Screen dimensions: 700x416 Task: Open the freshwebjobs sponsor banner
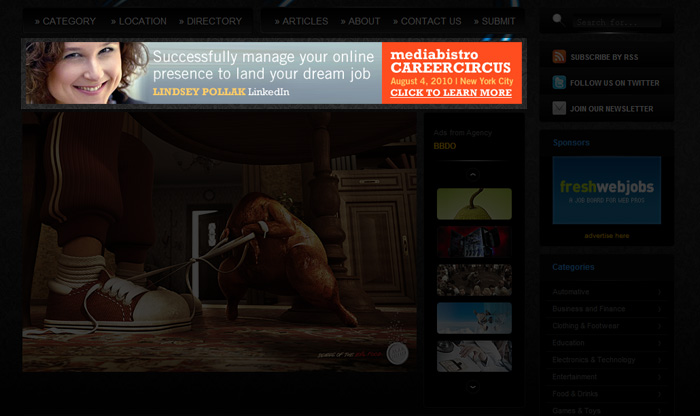pyautogui.click(x=607, y=190)
